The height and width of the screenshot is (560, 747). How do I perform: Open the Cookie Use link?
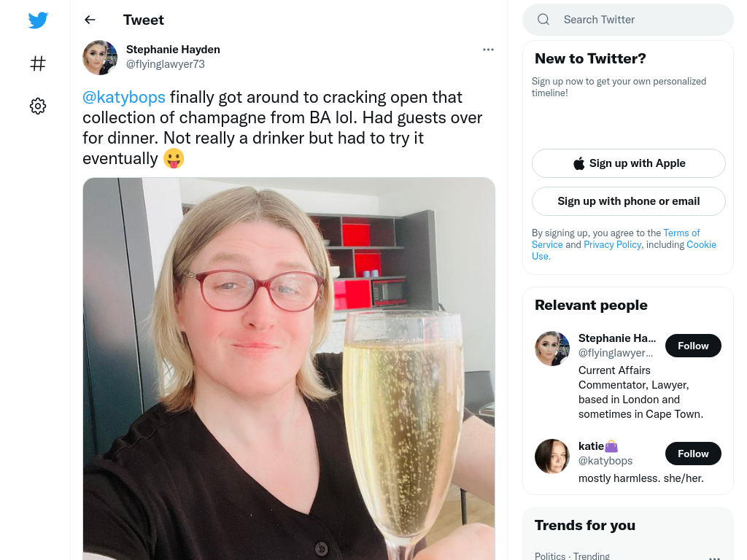click(701, 244)
